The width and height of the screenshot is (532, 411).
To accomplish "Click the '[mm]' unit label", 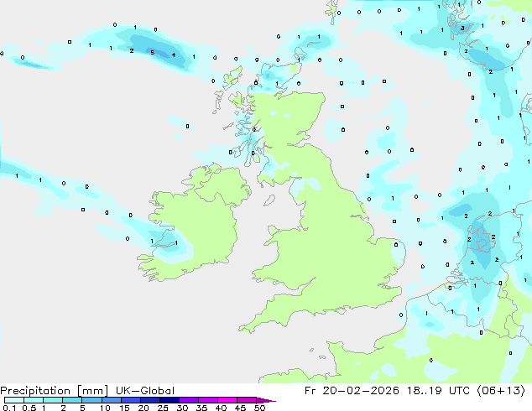I will tap(92, 391).
